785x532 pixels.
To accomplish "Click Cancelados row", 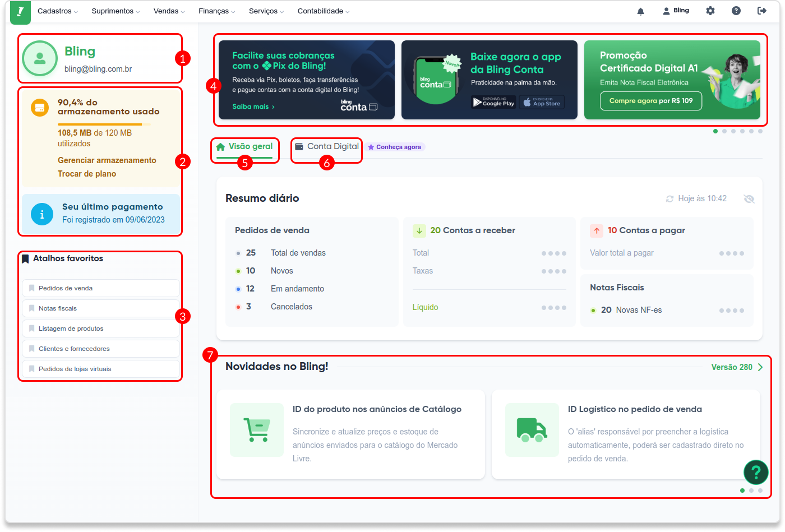I will coord(274,307).
